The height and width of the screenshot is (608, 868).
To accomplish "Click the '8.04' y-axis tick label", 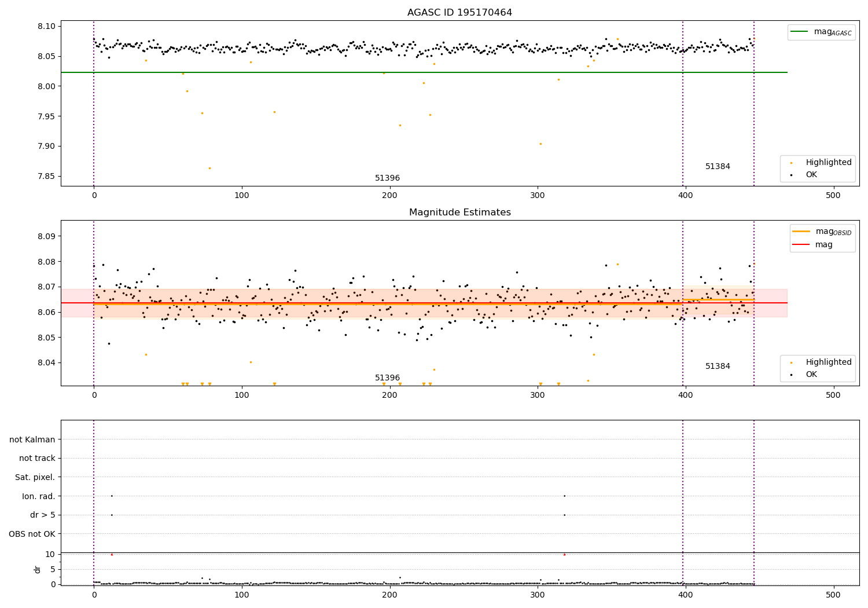I will click(x=47, y=363).
